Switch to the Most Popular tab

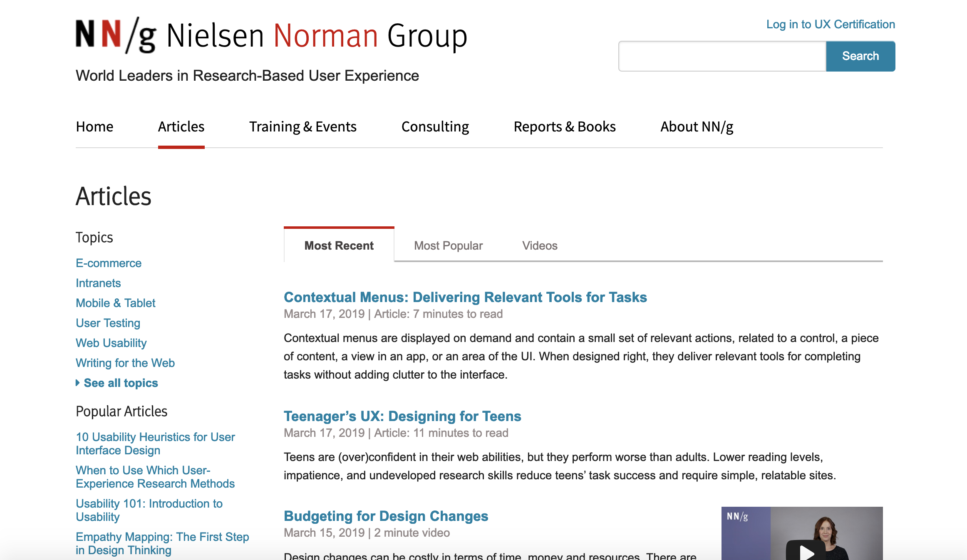click(x=448, y=245)
